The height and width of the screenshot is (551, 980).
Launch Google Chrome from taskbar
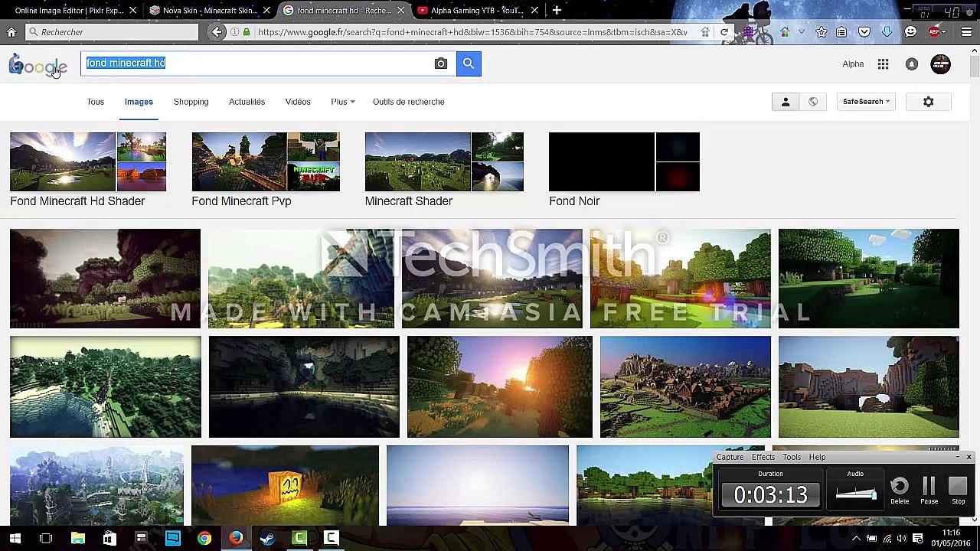204,538
